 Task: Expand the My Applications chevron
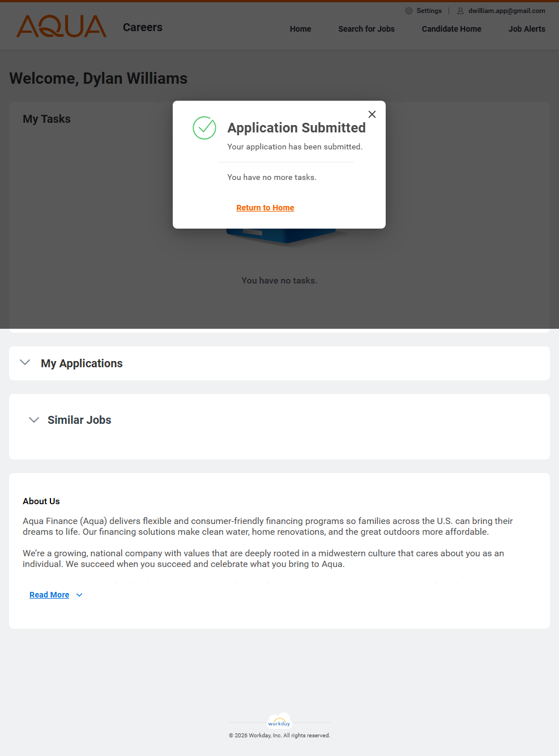25,363
